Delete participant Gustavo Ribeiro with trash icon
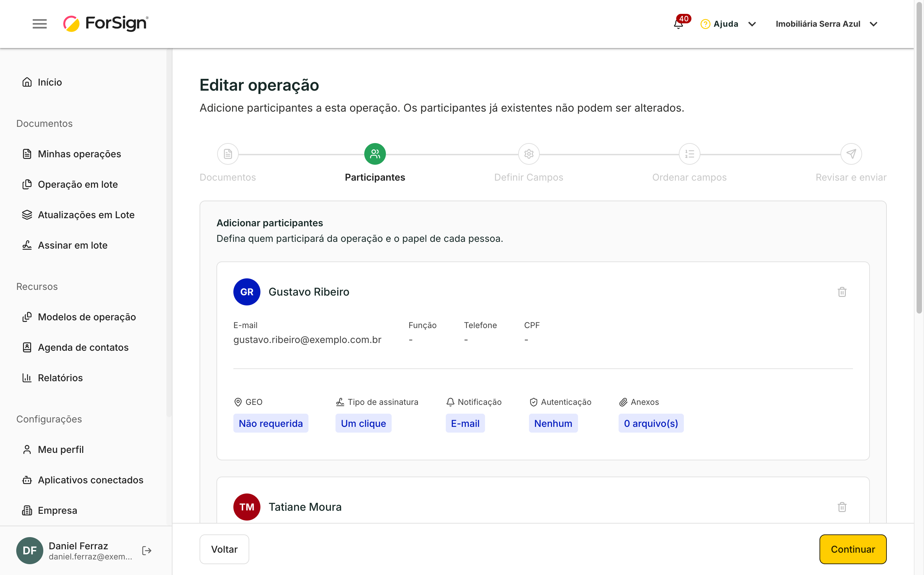Viewport: 924px width, 575px height. 842,292
